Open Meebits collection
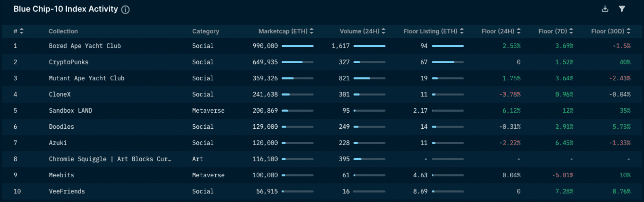The image size is (644, 202). pyautogui.click(x=62, y=175)
